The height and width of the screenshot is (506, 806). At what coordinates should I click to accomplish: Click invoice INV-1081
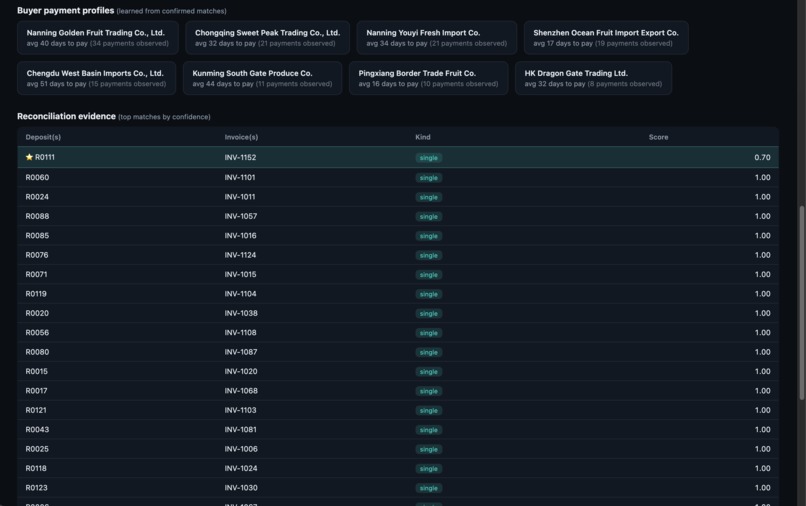point(240,430)
